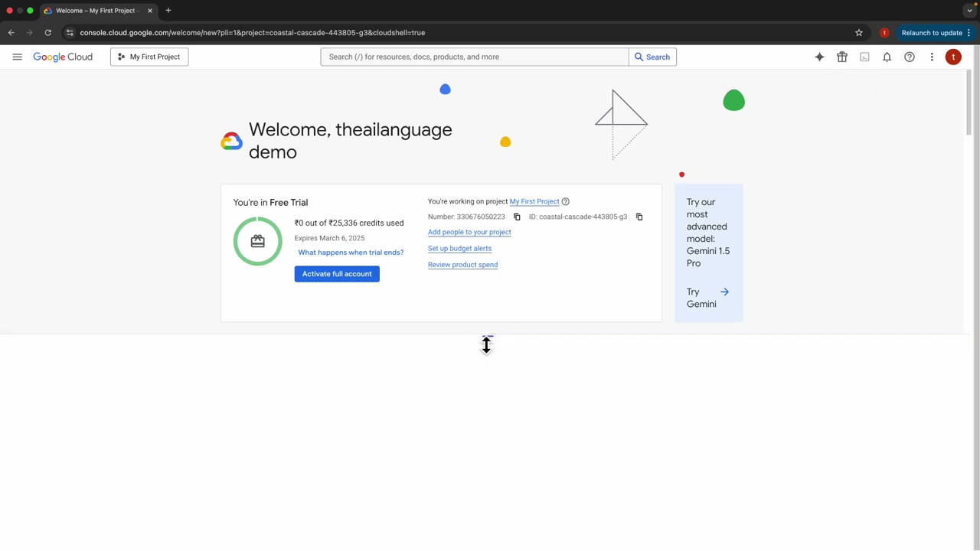Image resolution: width=980 pixels, height=551 pixels.
Task: Click the blue Search button
Action: click(x=652, y=57)
